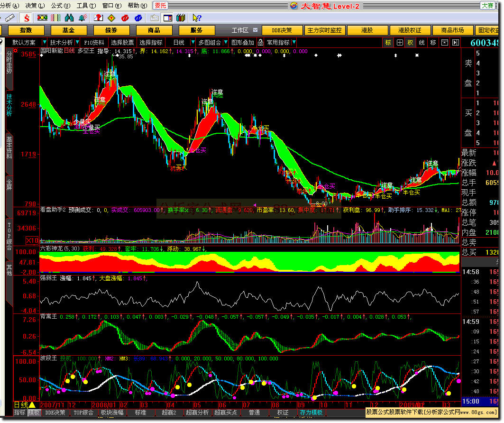
Task: Toggle the 移 move button
Action: tap(433, 42)
